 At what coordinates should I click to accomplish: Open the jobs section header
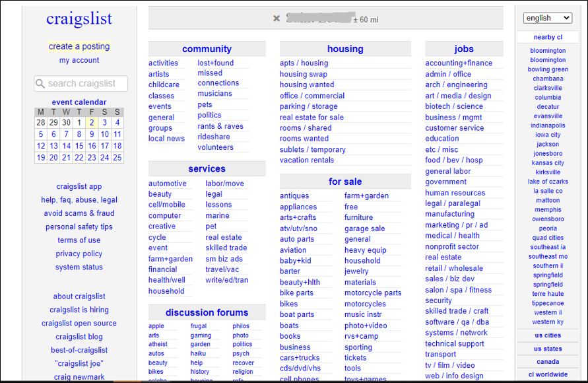[464, 49]
